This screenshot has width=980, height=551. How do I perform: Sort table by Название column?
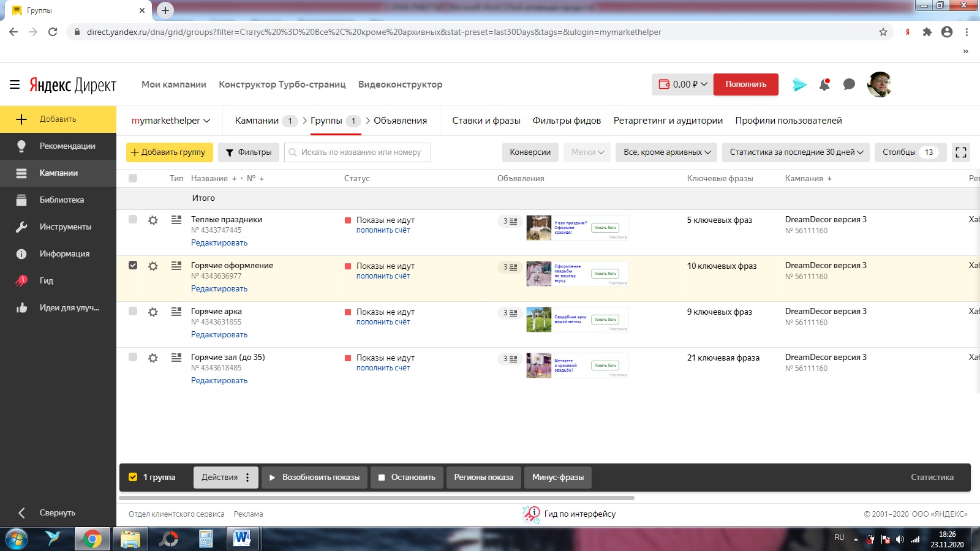click(x=209, y=178)
